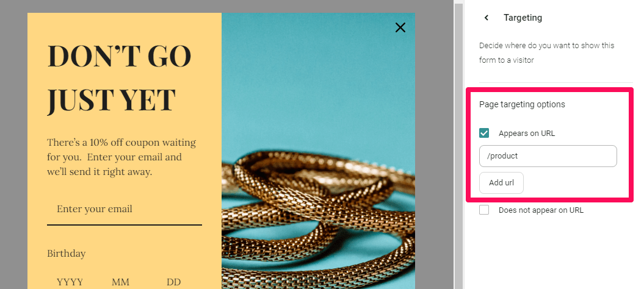644x289 pixels.
Task: Click the Enter your email field
Action: pyautogui.click(x=125, y=209)
